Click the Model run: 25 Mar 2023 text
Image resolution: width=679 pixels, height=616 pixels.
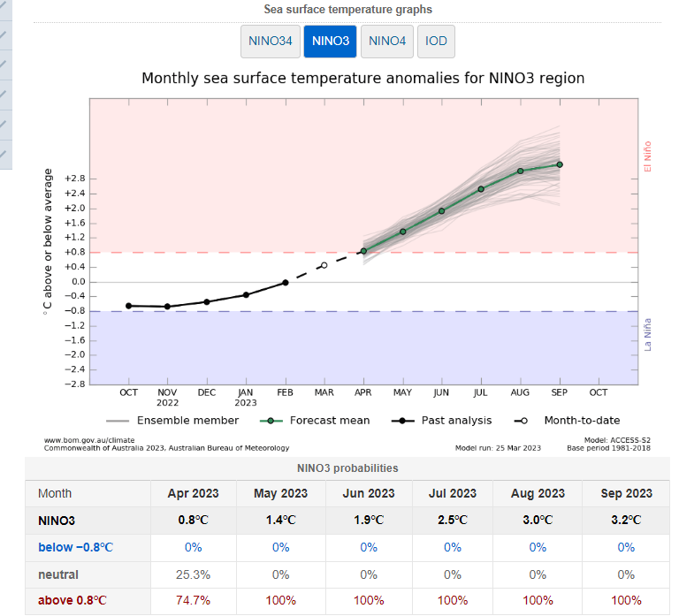498,448
